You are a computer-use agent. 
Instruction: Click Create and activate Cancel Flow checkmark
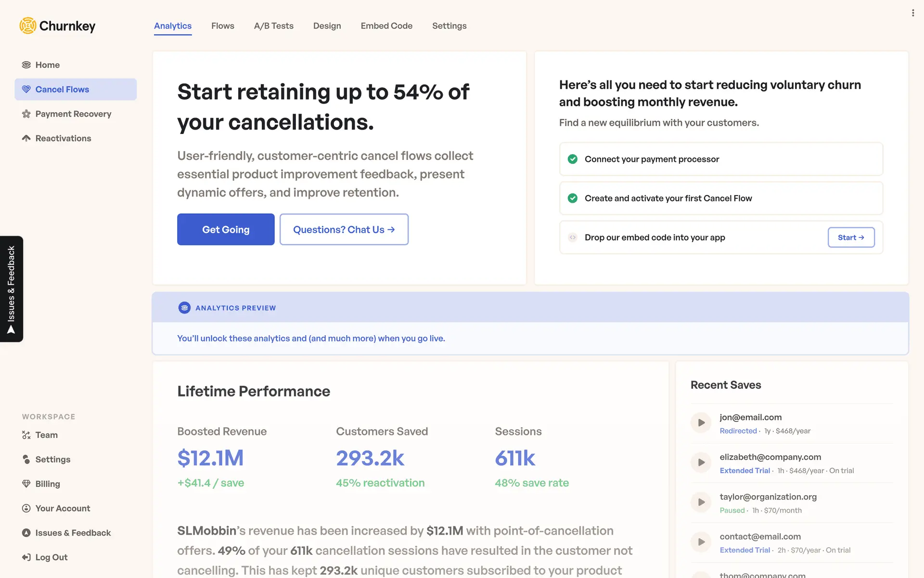pyautogui.click(x=573, y=198)
